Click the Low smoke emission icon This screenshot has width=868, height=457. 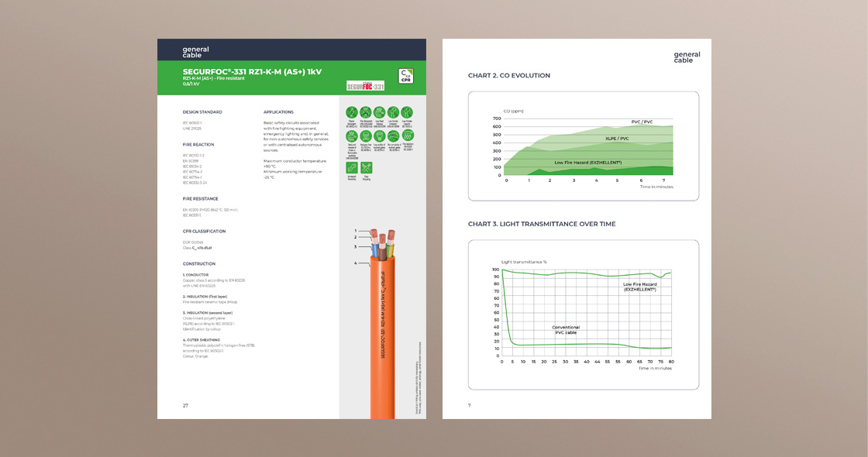click(393, 112)
